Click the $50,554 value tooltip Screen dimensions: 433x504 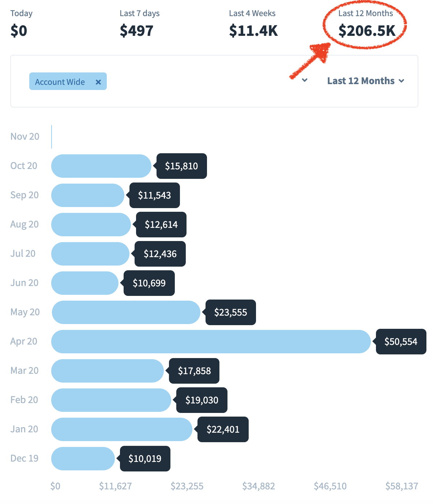pyautogui.click(x=401, y=342)
